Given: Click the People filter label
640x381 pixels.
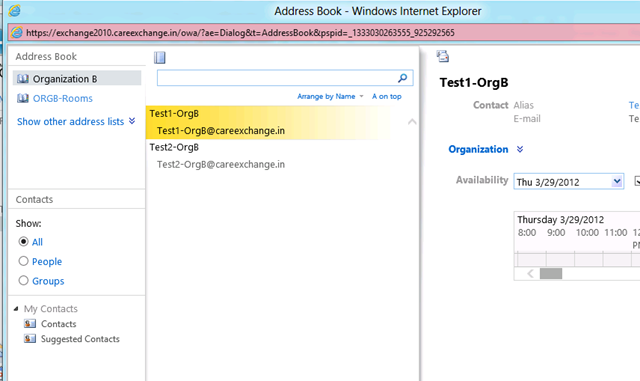Looking at the screenshot, I should (x=47, y=262).
